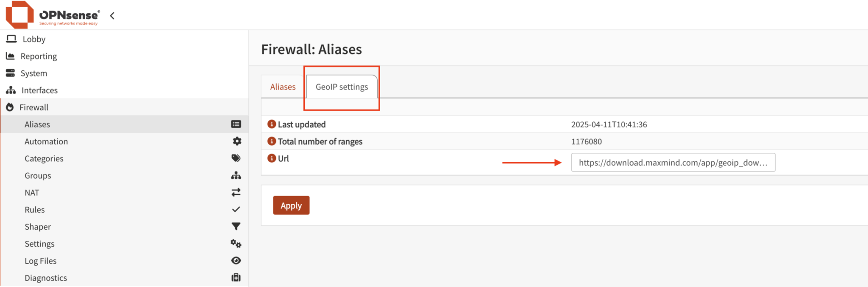This screenshot has width=868, height=287.
Task: Click the Log Files eye icon
Action: tap(236, 260)
